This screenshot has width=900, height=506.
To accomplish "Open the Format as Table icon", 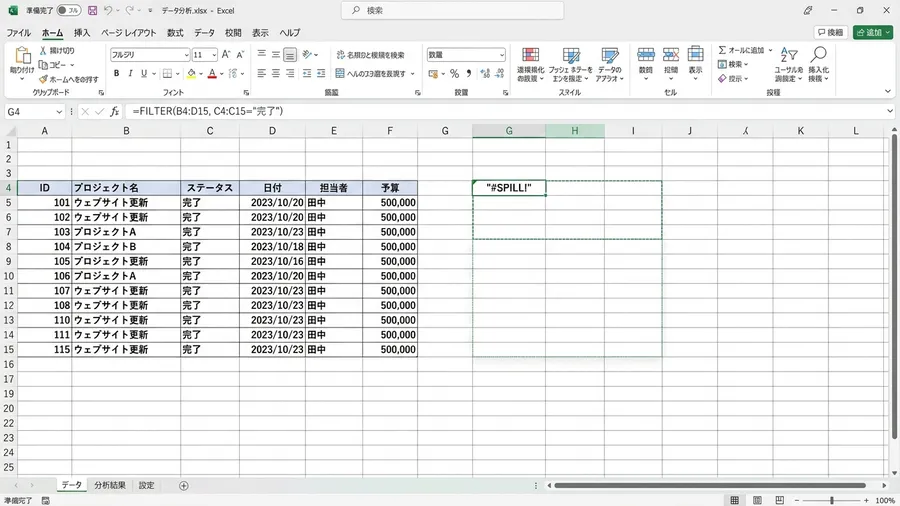I will pos(571,55).
